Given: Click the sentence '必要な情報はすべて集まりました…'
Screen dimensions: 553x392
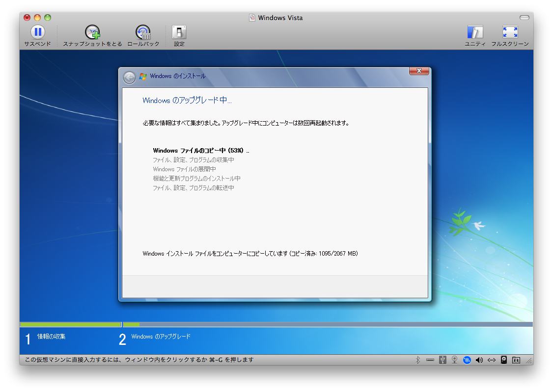Looking at the screenshot, I should coord(246,123).
